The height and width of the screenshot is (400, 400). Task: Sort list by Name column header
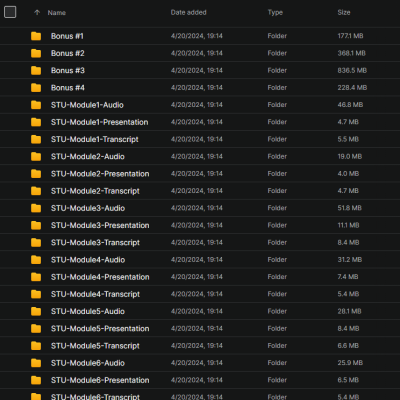coord(57,13)
